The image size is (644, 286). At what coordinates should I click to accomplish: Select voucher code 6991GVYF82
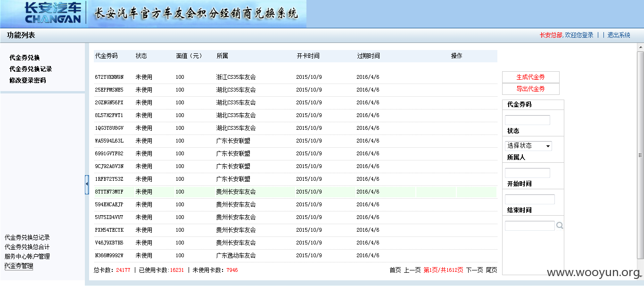[x=109, y=153]
